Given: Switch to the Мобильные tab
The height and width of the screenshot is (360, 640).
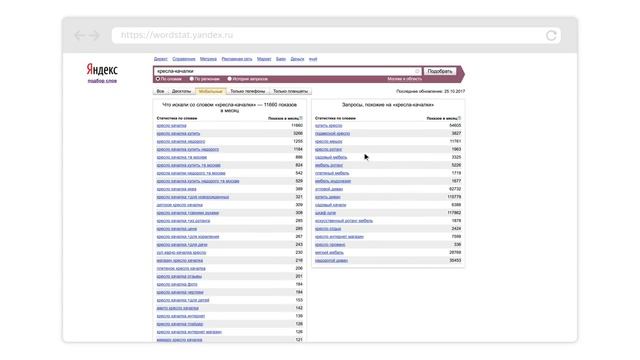Looking at the screenshot, I should (211, 91).
